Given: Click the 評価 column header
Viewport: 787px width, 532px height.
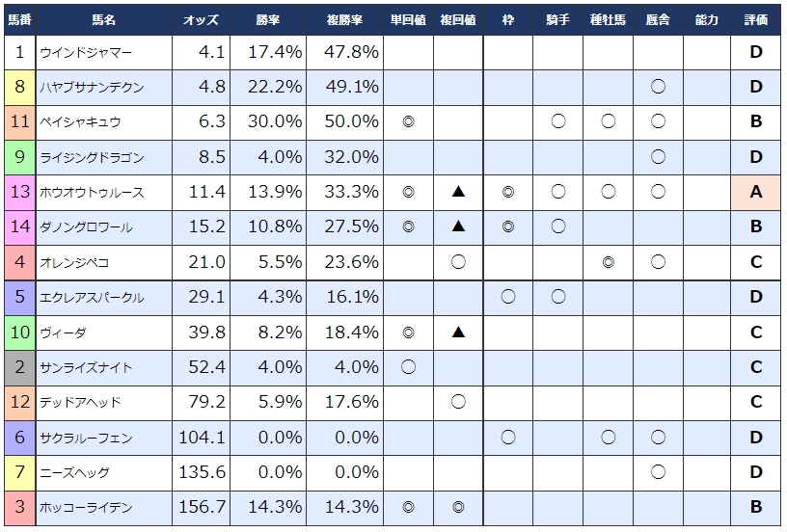Looking at the screenshot, I should pos(756,19).
